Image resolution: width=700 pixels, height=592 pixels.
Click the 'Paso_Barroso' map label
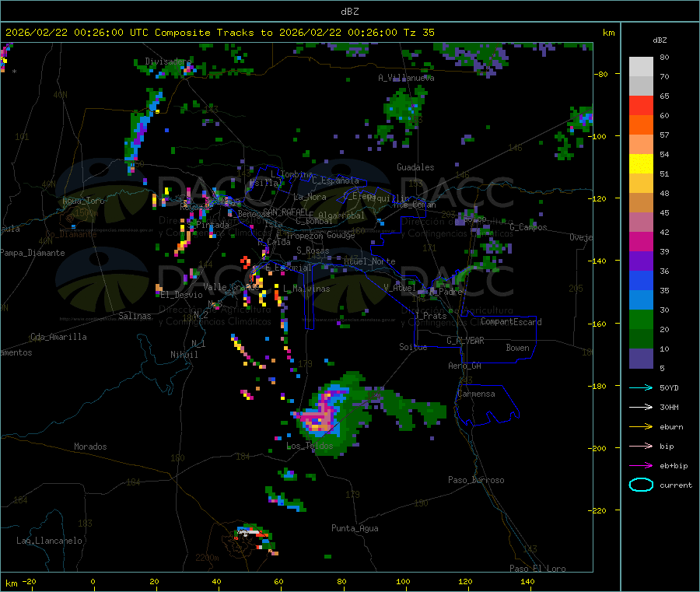click(476, 480)
